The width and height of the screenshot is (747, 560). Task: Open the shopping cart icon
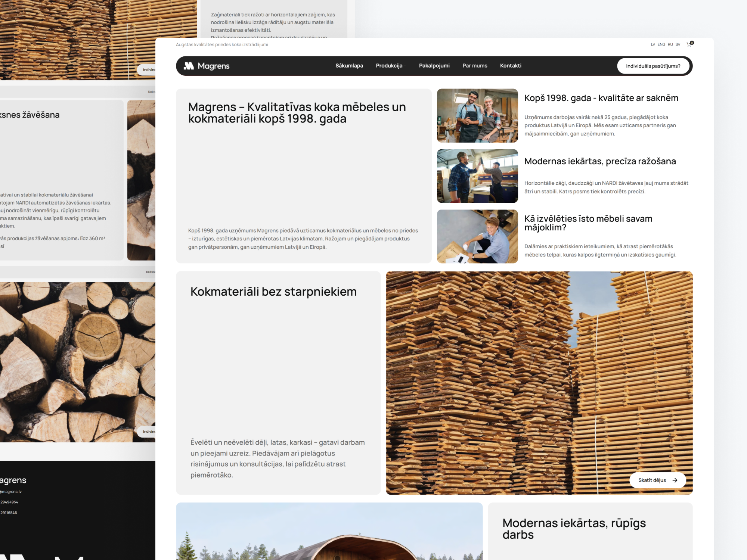689,44
